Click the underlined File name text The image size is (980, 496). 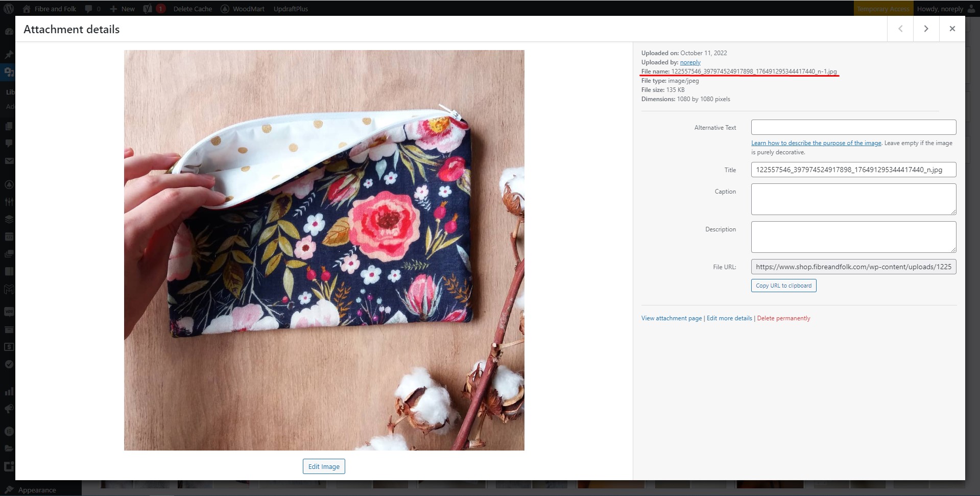pos(739,72)
